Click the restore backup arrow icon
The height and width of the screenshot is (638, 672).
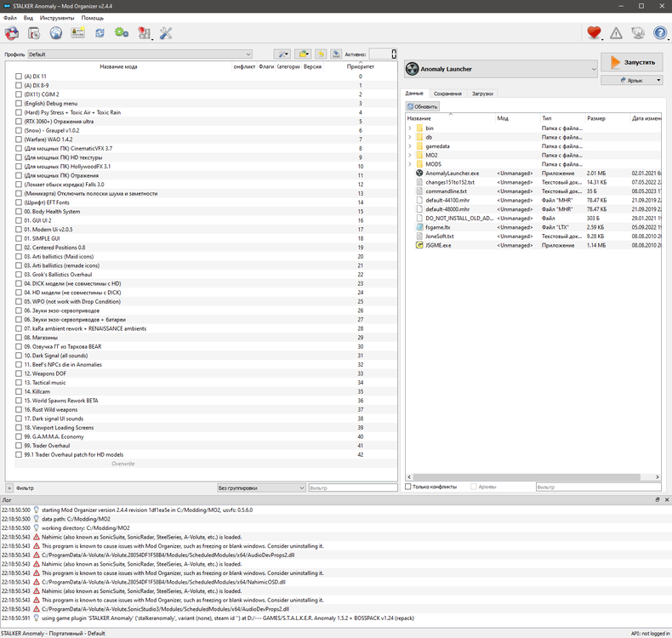(x=321, y=54)
